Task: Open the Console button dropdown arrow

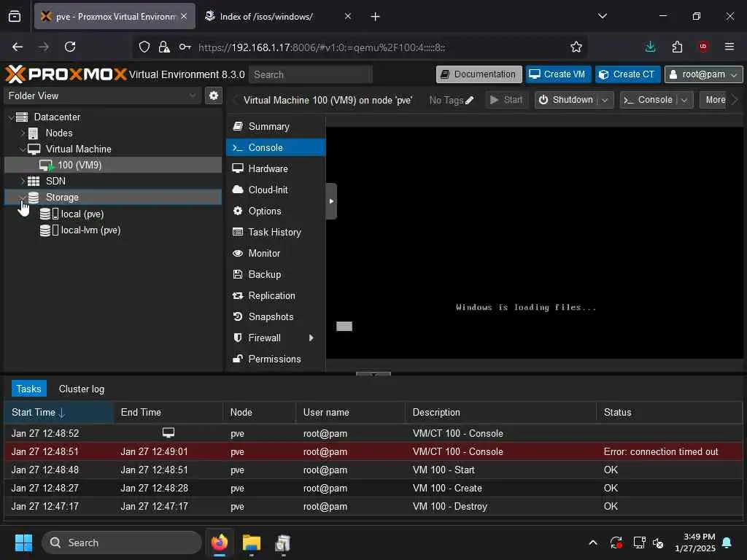Action: [x=684, y=100]
